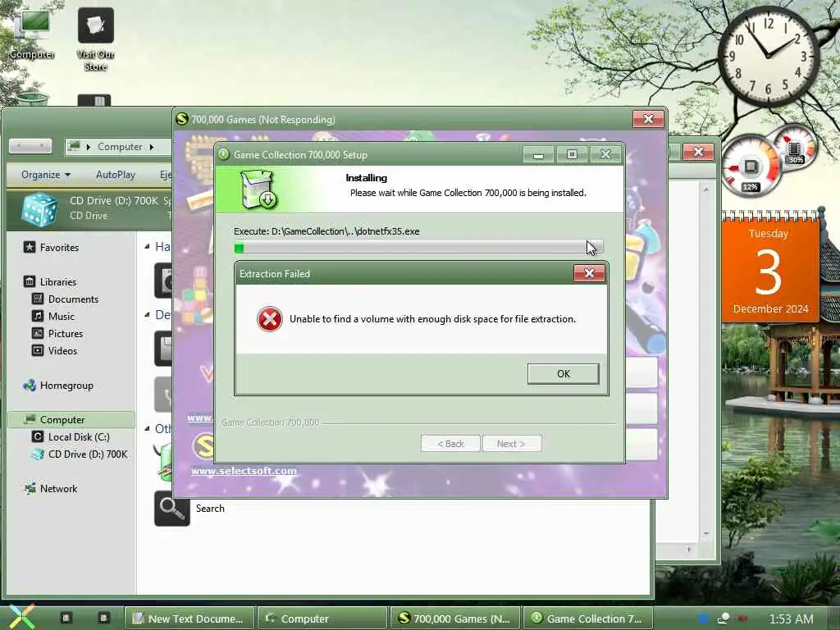Select Favorites in Explorer sidebar

pos(59,248)
